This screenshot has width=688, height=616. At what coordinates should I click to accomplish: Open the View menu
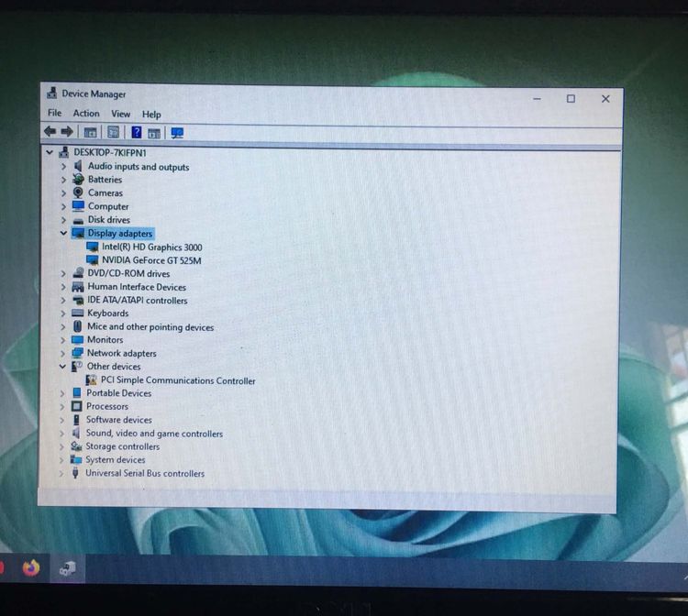tap(121, 114)
